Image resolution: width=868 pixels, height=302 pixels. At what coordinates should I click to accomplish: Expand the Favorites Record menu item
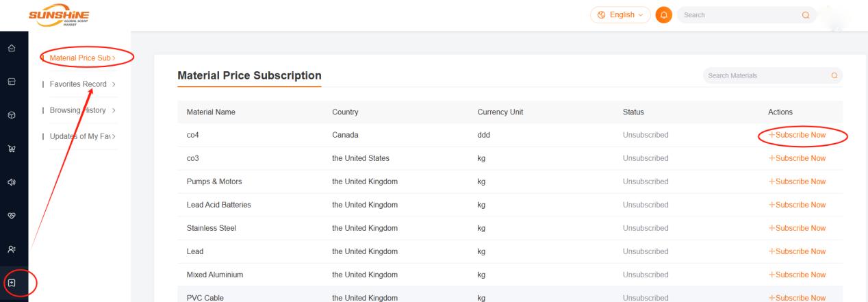[78, 84]
